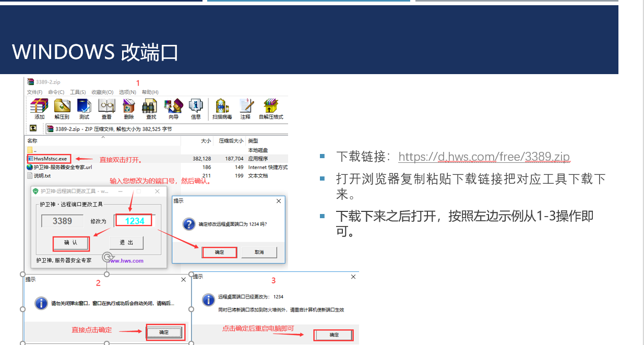Close the 护卫神 port tool window
This screenshot has width=644, height=345.
pyautogui.click(x=158, y=192)
